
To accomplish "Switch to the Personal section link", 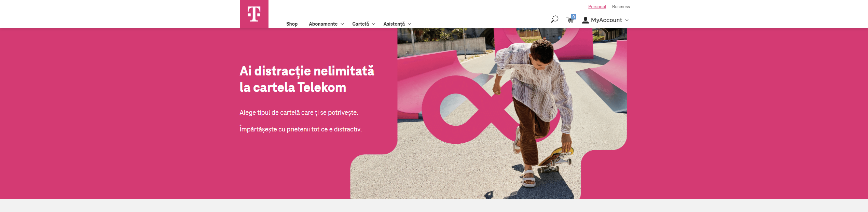I will pyautogui.click(x=597, y=6).
